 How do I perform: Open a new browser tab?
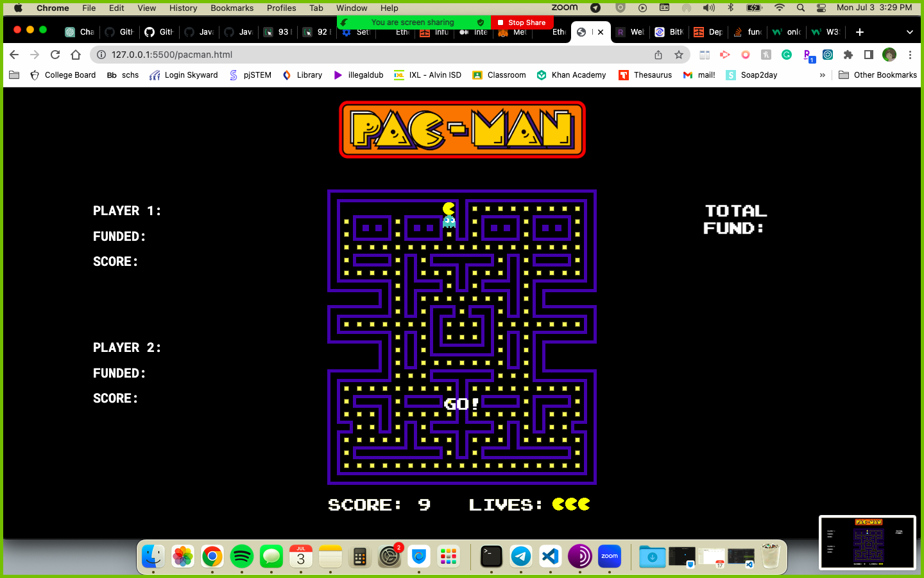click(x=860, y=32)
